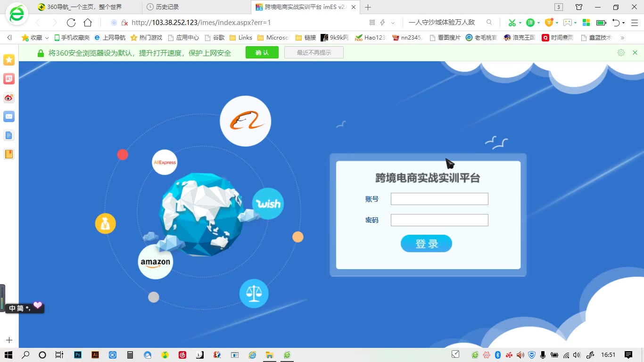Click the search magnifier icon
Screen dimensions: 644x362
click(489, 23)
